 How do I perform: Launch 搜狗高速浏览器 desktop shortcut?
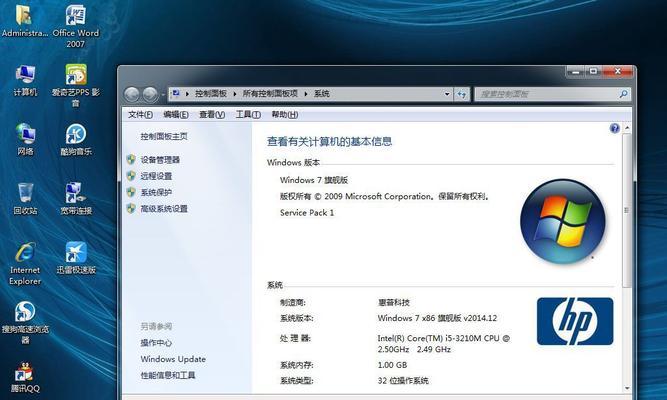[x=25, y=323]
